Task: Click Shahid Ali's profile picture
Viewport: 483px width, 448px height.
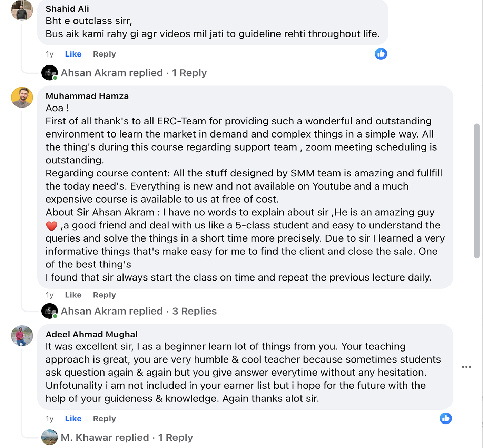Action: click(22, 10)
